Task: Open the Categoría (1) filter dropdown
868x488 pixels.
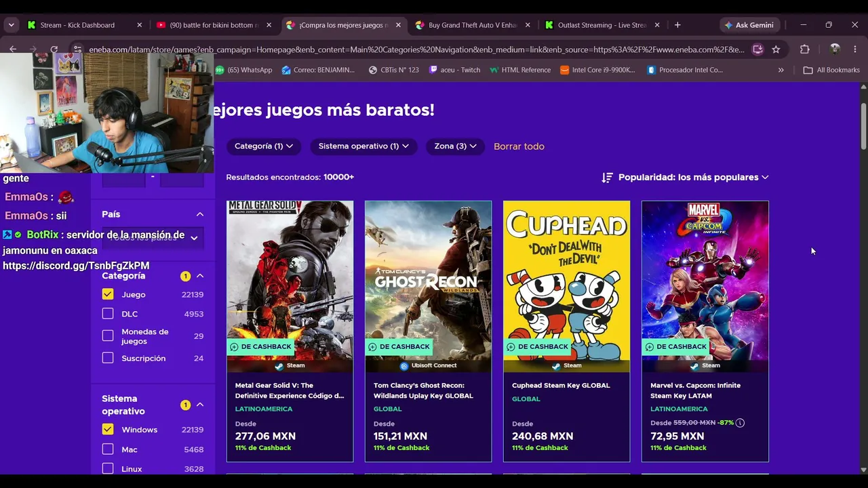Action: click(264, 146)
